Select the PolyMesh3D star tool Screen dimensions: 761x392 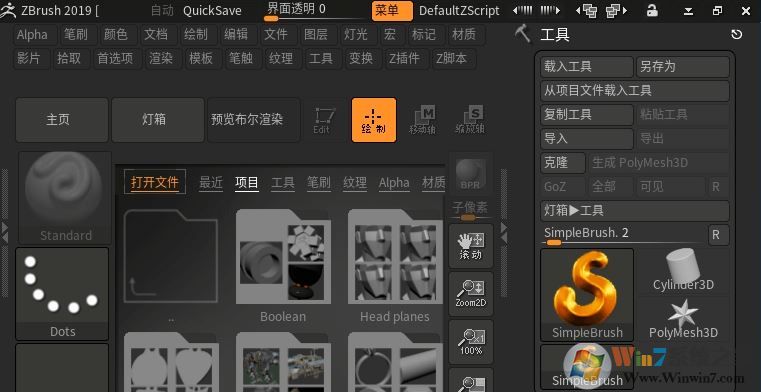[x=683, y=319]
